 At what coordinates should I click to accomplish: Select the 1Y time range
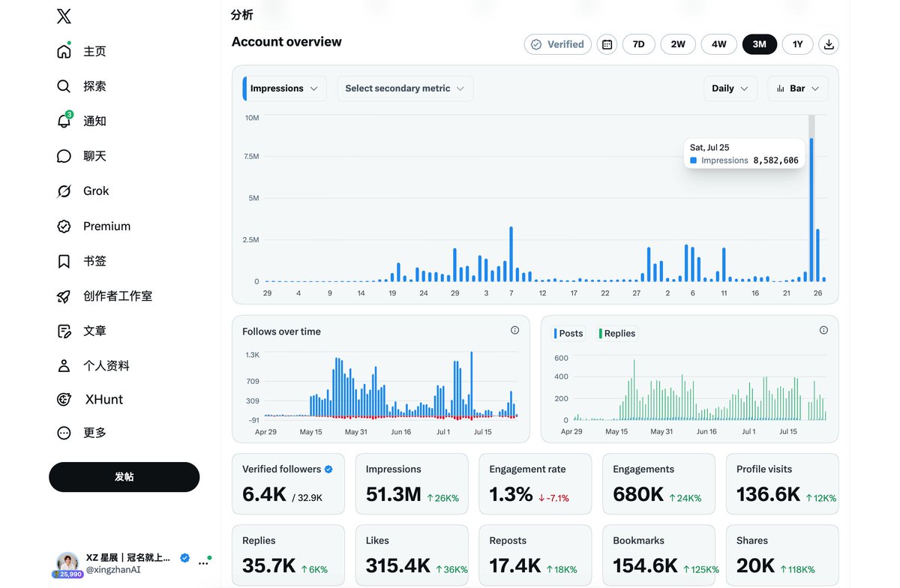coord(798,44)
